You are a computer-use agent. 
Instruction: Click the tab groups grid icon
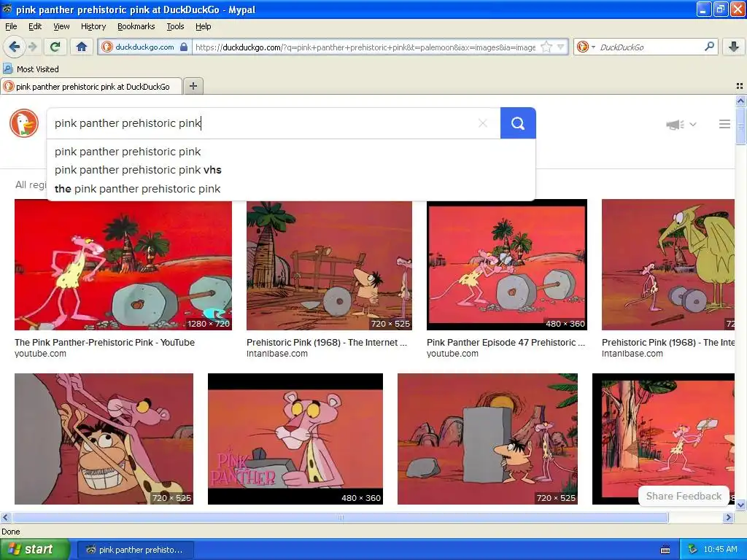click(x=740, y=86)
